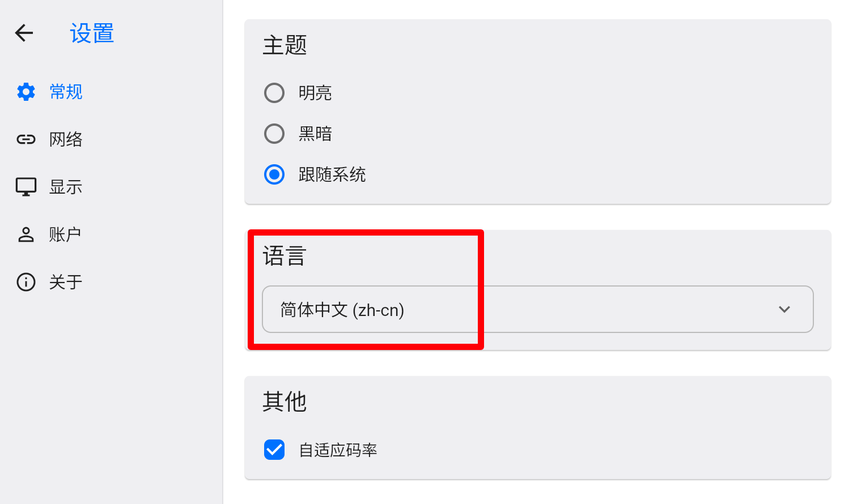Click the 设置 title link

coord(91,33)
